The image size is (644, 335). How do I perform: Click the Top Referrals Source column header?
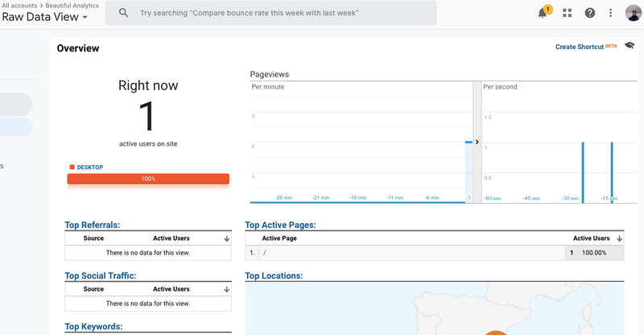coord(93,238)
